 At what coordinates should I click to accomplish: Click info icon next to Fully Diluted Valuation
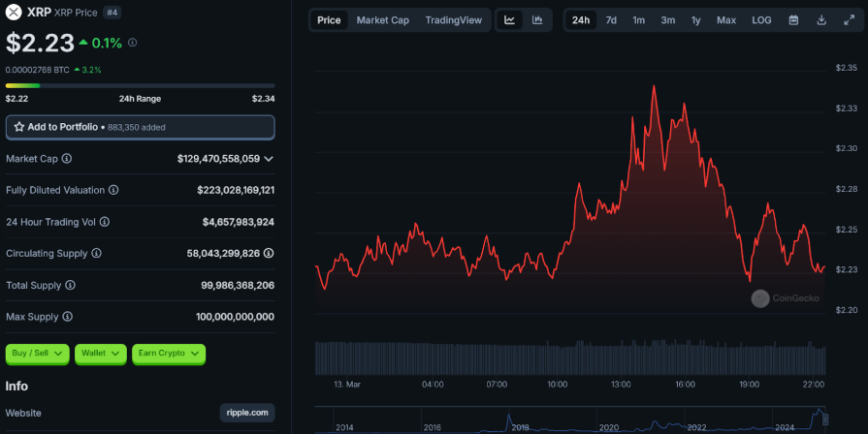pos(113,190)
